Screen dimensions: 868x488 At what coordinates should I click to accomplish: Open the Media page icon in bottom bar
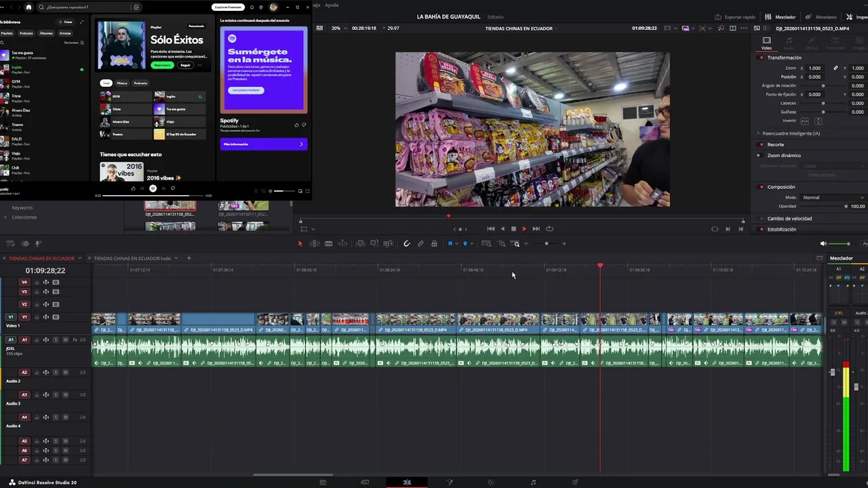click(x=323, y=482)
